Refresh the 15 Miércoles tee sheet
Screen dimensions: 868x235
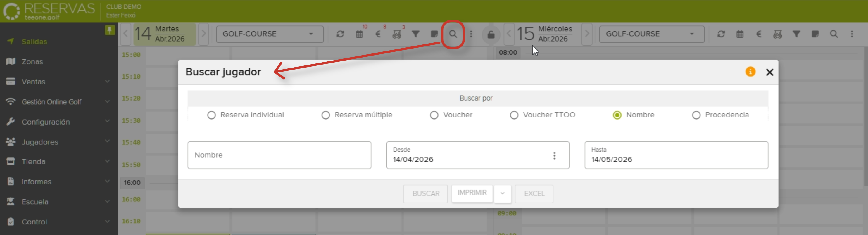pyautogui.click(x=721, y=34)
